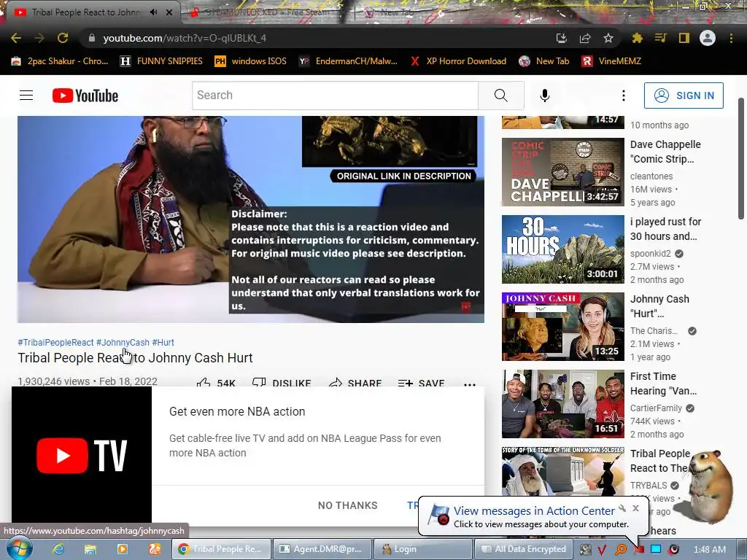The image size is (747, 560).
Task: Open CartierFamily channel name
Action: 656,408
